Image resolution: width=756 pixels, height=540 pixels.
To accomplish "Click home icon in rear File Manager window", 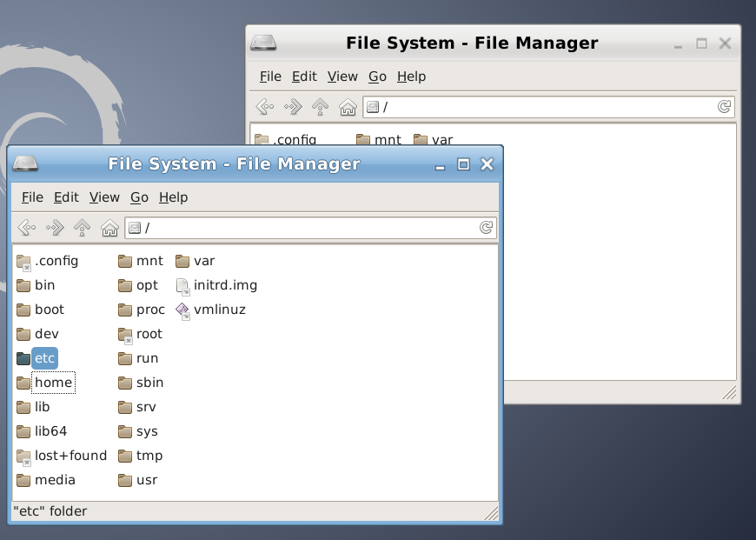I will pyautogui.click(x=348, y=106).
